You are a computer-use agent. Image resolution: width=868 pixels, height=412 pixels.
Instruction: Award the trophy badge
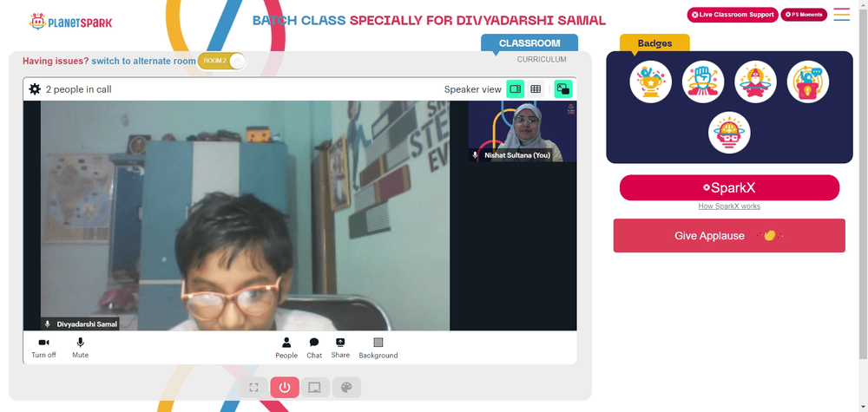click(650, 82)
